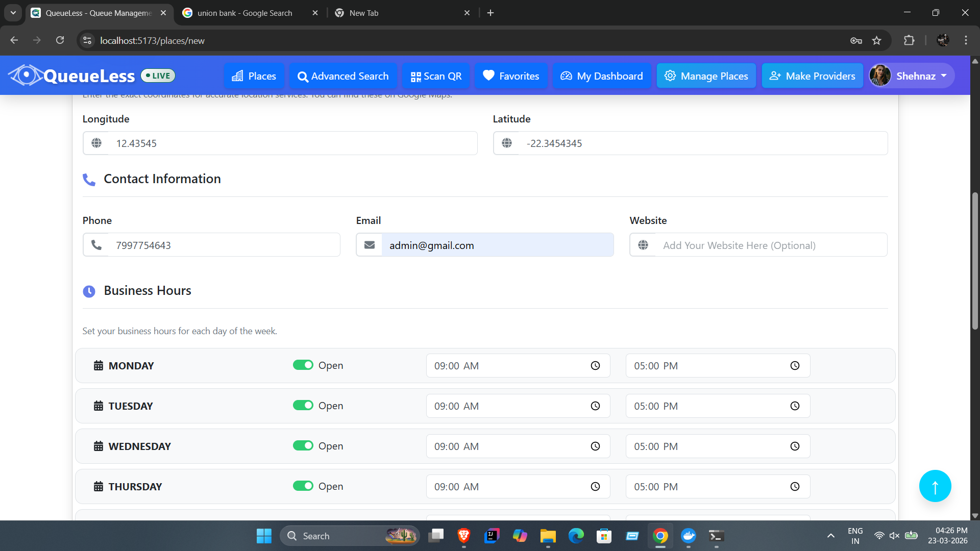This screenshot has height=551, width=980.
Task: Open Microsoft Edge from taskbar
Action: point(576,536)
